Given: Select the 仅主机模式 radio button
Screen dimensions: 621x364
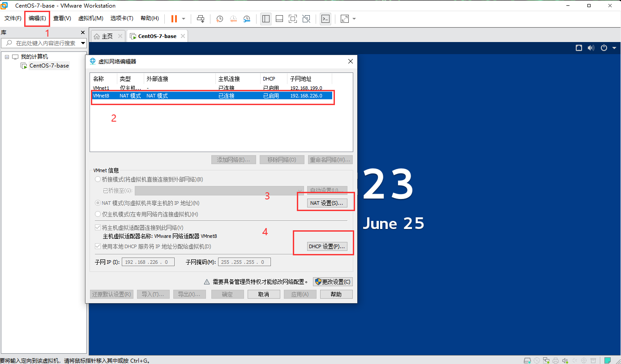Looking at the screenshot, I should click(x=98, y=214).
